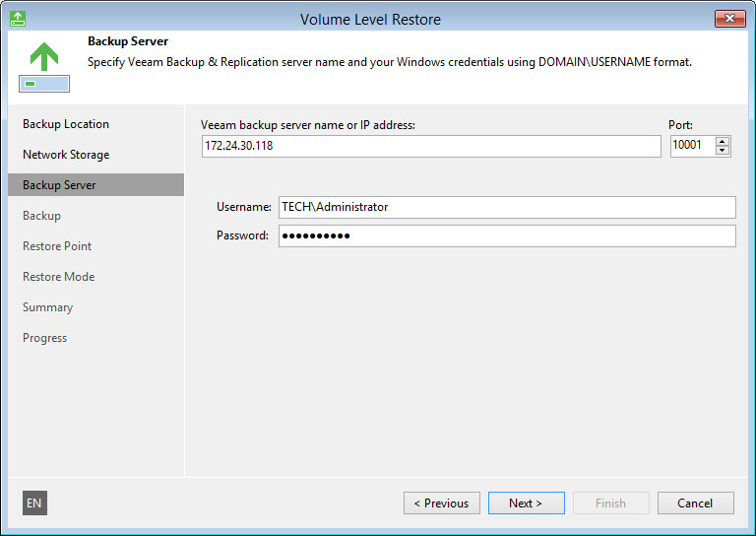Click the < Previous button
The width and height of the screenshot is (756, 536).
coord(442,503)
